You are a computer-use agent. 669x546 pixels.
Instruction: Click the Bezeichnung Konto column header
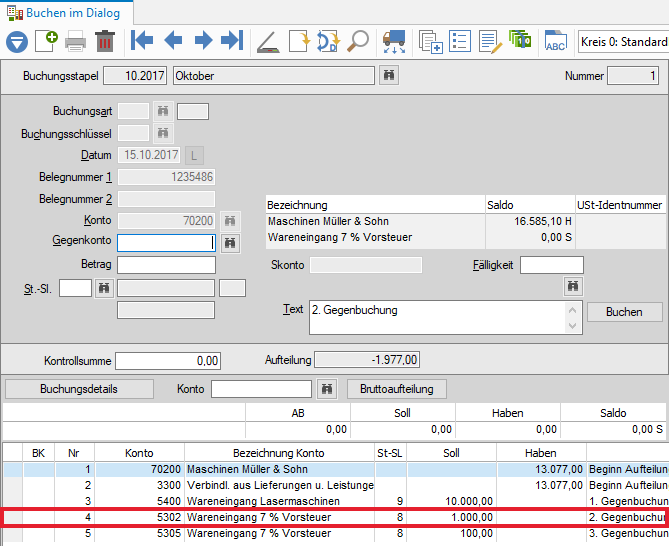point(279,453)
